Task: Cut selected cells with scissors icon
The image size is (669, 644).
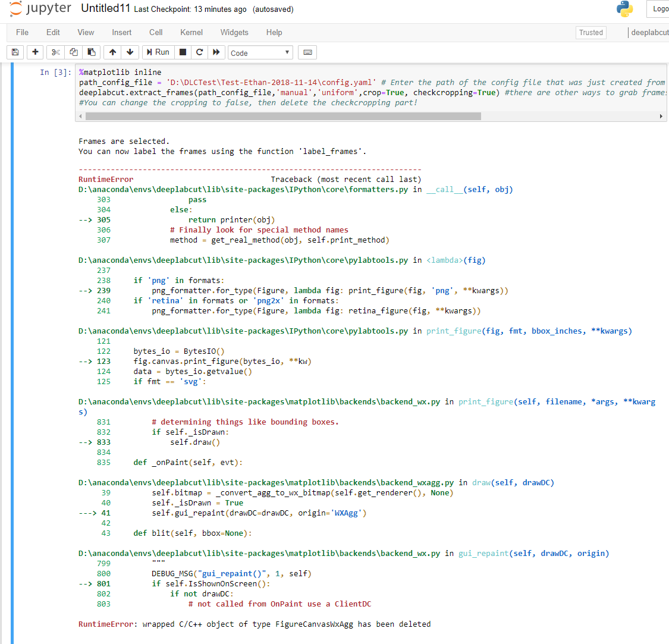Action: pos(55,52)
